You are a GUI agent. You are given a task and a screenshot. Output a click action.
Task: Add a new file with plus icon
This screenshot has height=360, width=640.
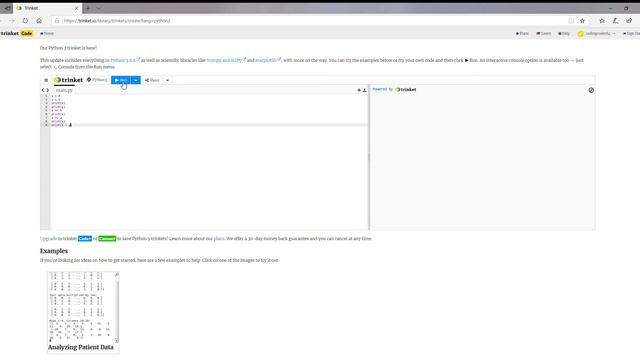click(x=359, y=90)
